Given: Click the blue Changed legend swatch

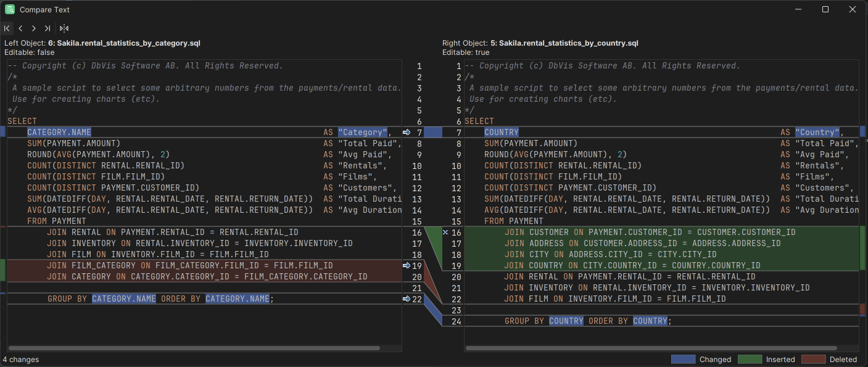Looking at the screenshot, I should click(x=683, y=359).
